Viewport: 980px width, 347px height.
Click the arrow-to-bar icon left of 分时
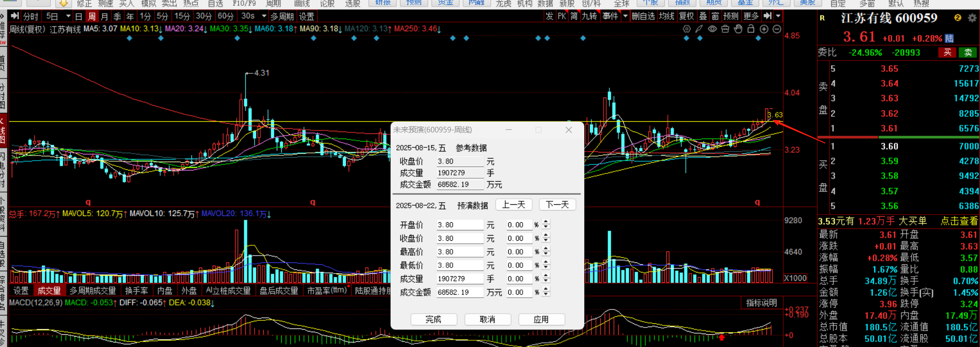tap(15, 16)
